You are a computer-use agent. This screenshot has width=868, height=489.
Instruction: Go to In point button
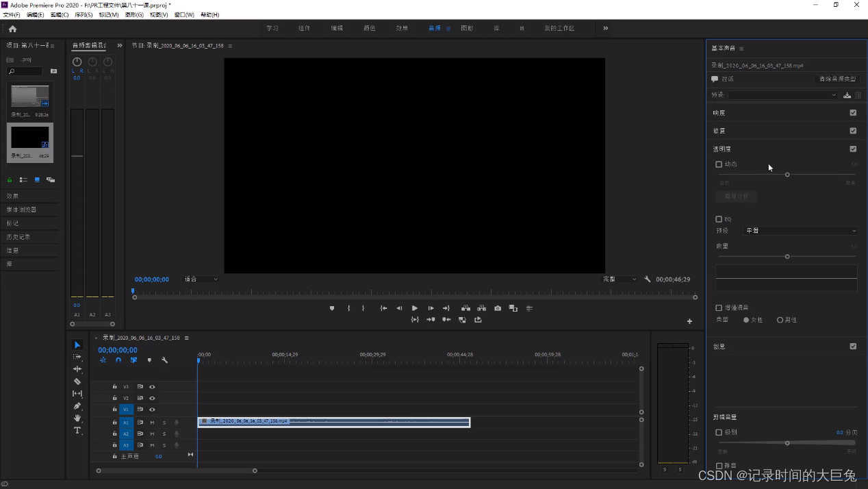point(384,308)
